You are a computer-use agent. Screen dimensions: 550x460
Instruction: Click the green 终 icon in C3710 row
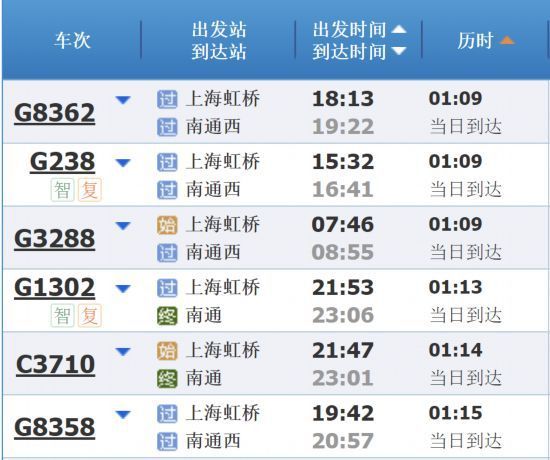(x=167, y=379)
